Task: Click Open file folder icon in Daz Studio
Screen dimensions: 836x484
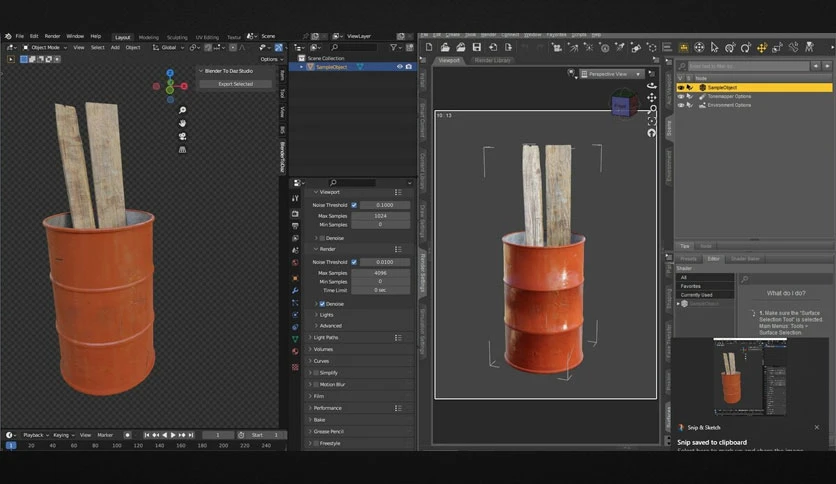Action: point(445,47)
